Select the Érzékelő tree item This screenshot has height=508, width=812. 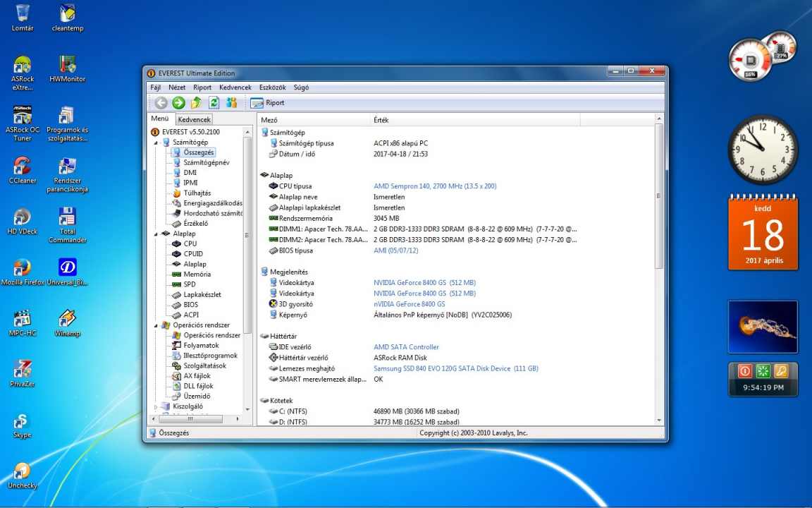[x=195, y=224]
